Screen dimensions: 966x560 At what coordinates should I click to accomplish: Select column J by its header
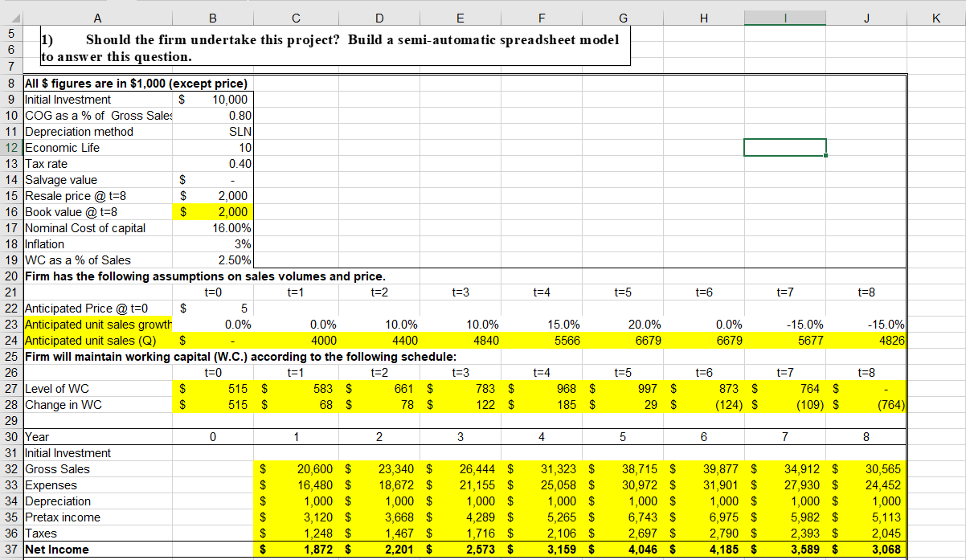tap(866, 15)
